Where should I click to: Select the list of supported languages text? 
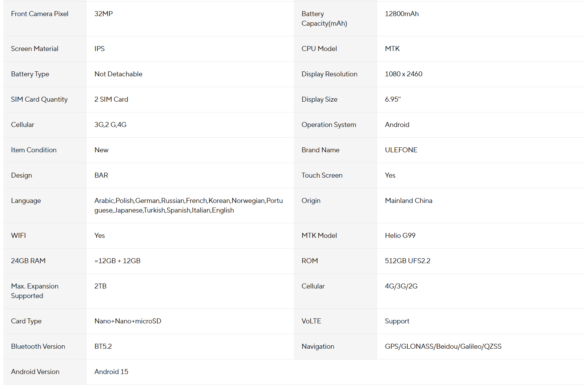[x=188, y=205]
